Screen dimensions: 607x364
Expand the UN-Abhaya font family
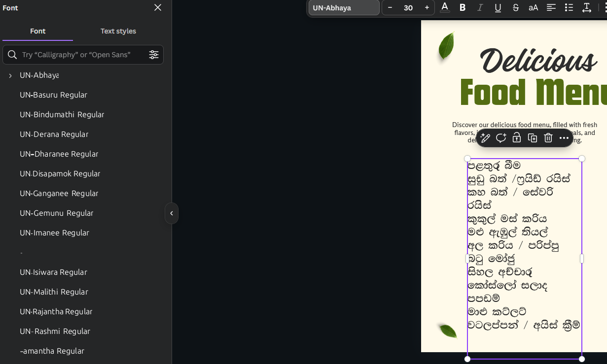tap(10, 75)
